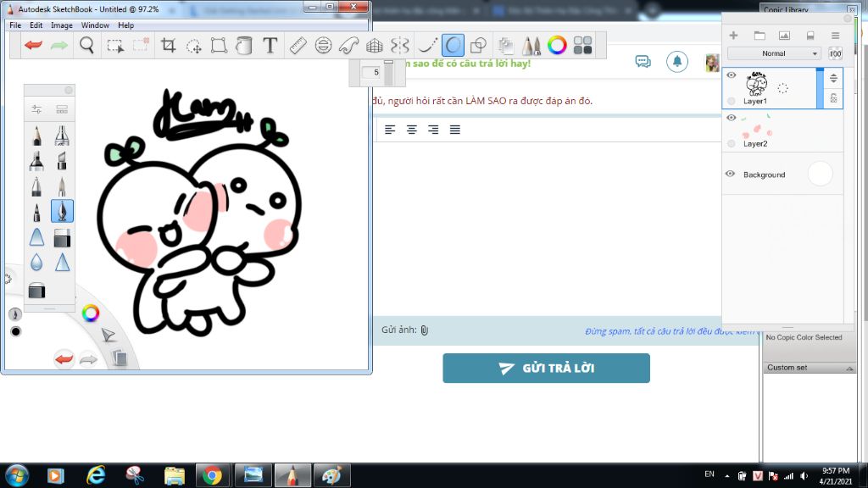Add a new layer with plus icon

click(733, 36)
